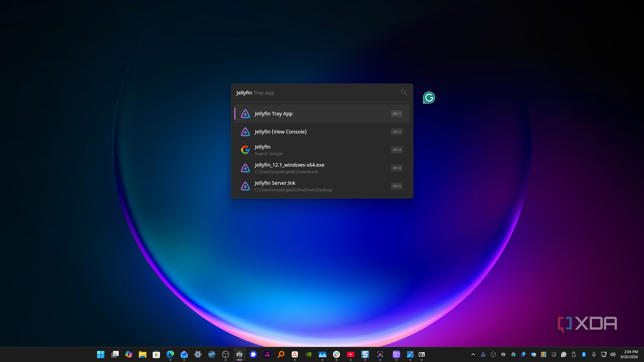Open volume control in system tray
This screenshot has height=362, width=644.
[x=613, y=354]
